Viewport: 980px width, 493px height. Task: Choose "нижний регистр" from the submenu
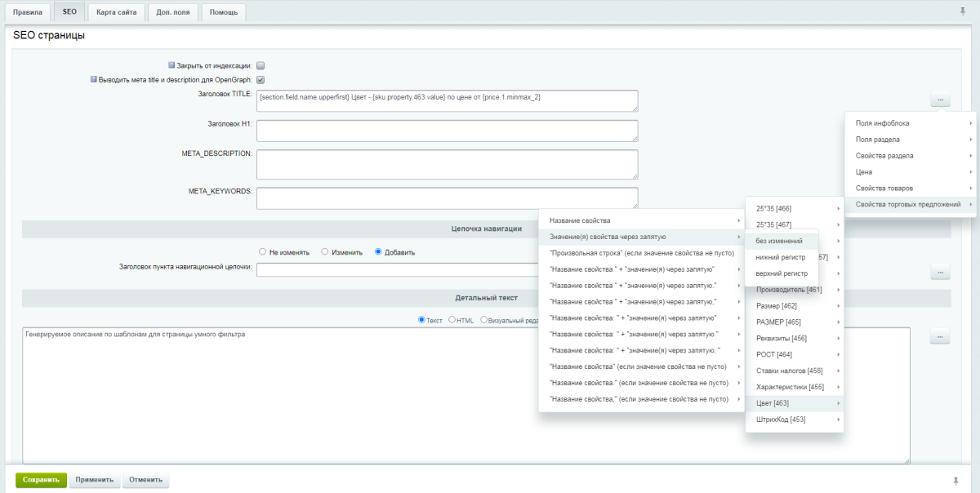point(780,257)
